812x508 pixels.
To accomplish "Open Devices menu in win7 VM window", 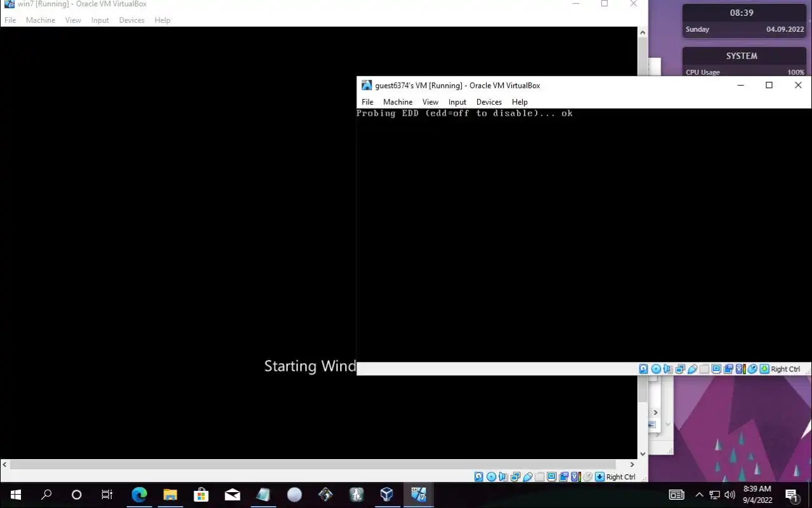I will click(132, 20).
